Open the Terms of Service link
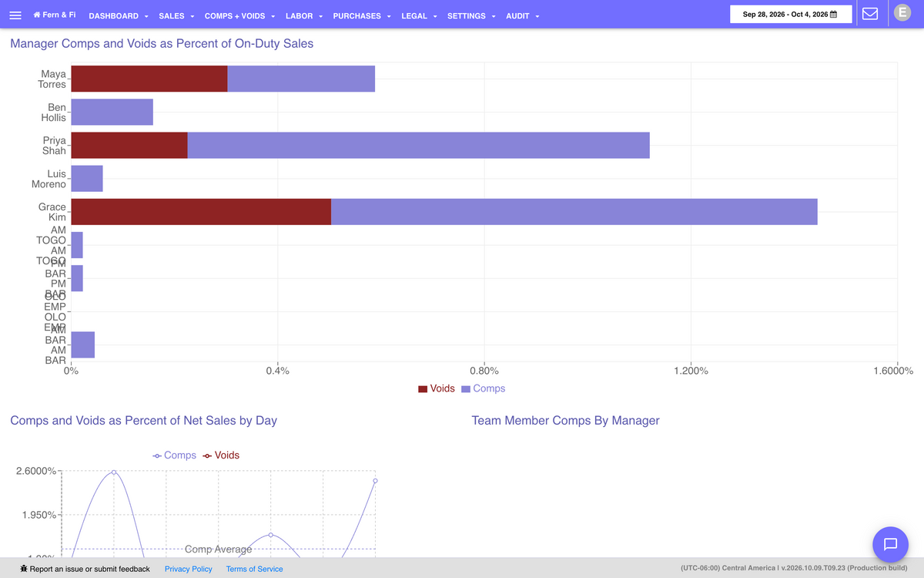The height and width of the screenshot is (578, 924). tap(254, 569)
